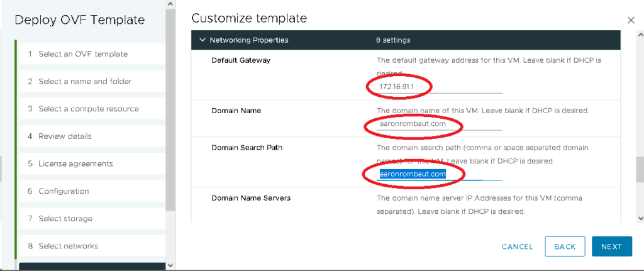Image resolution: width=644 pixels, height=271 pixels.
Task: Click scroll down arrow of template settings
Action: point(640,218)
